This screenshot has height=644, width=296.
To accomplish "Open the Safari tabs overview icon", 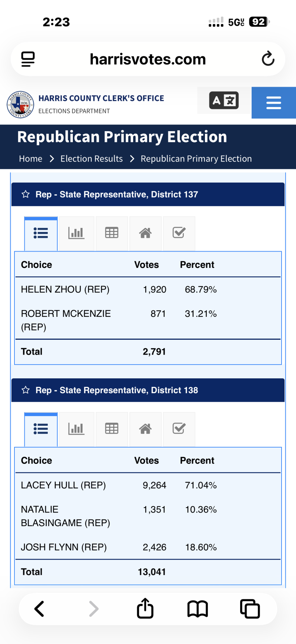I will (x=250, y=608).
